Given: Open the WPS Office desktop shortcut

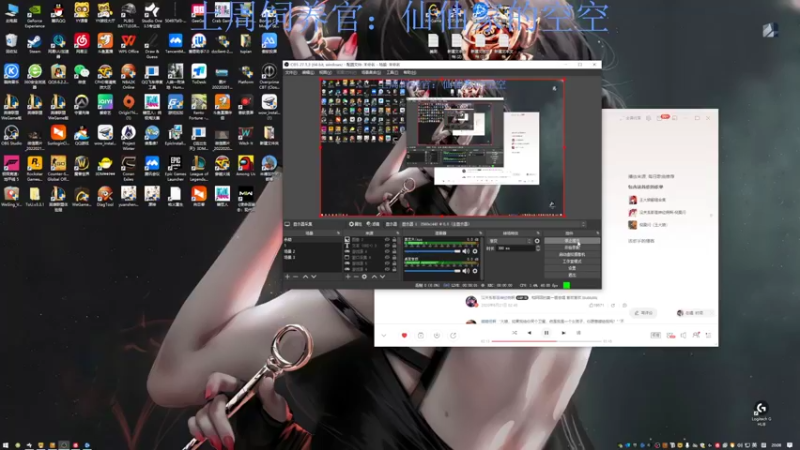Looking at the screenshot, I should (x=128, y=44).
